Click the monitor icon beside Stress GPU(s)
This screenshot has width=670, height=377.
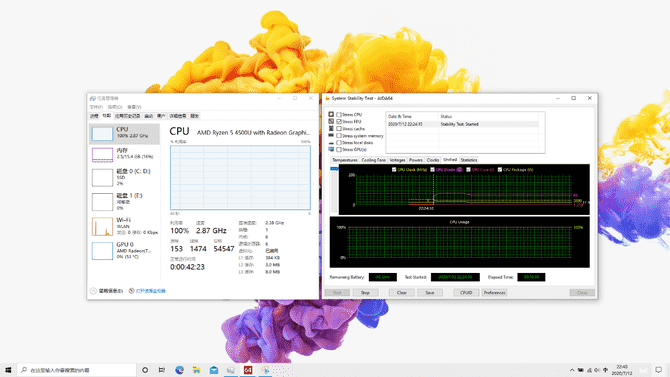331,150
